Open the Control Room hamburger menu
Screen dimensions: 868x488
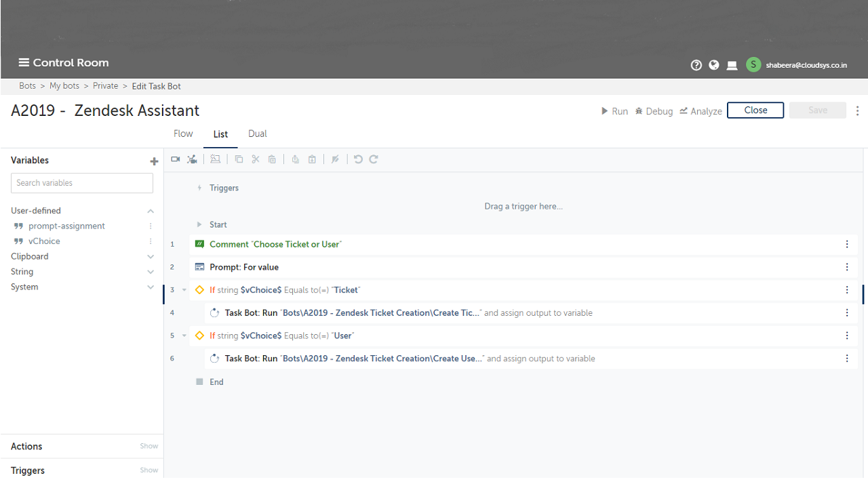24,63
